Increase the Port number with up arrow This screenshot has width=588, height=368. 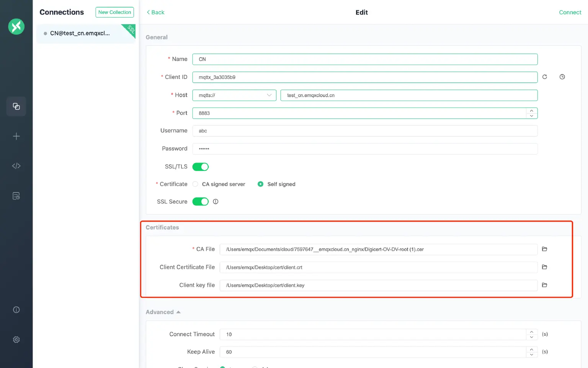(x=531, y=111)
